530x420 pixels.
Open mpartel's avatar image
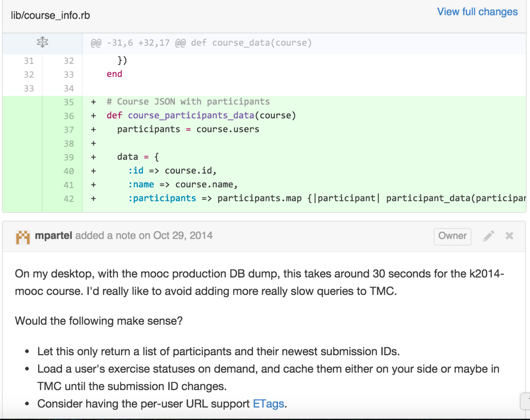[23, 237]
